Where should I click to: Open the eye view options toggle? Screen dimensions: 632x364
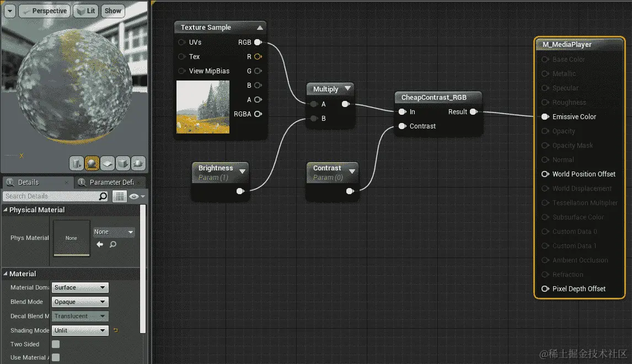tap(137, 196)
